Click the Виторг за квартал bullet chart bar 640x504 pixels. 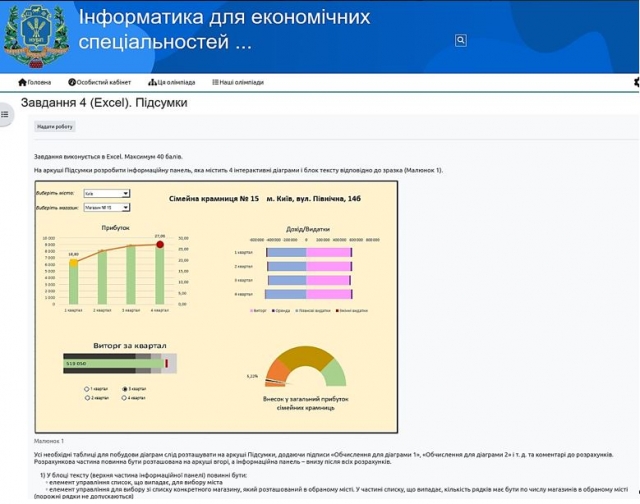click(120, 363)
